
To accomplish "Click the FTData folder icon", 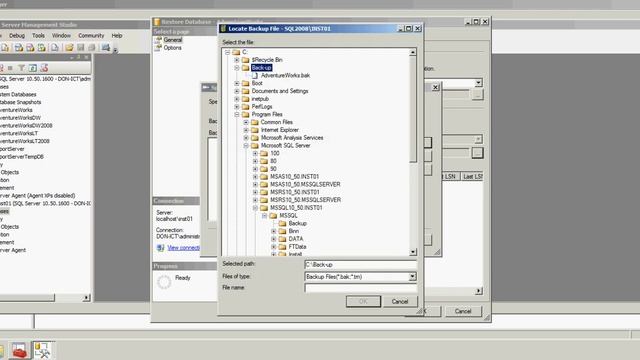I will 282,247.
